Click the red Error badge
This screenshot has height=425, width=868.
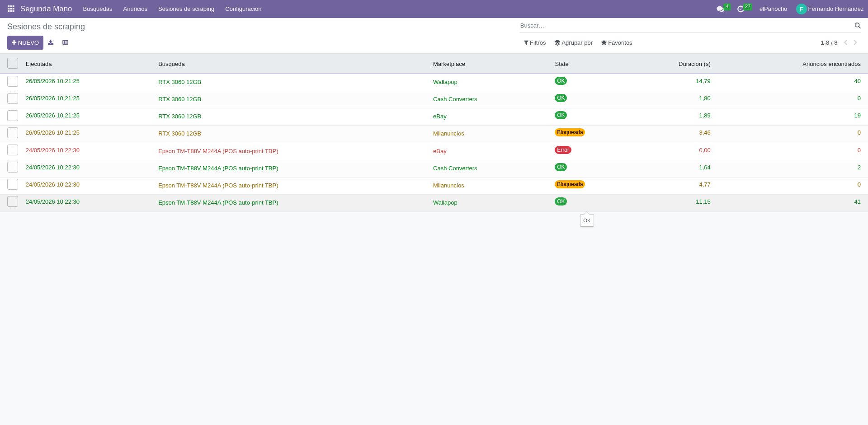(x=563, y=150)
